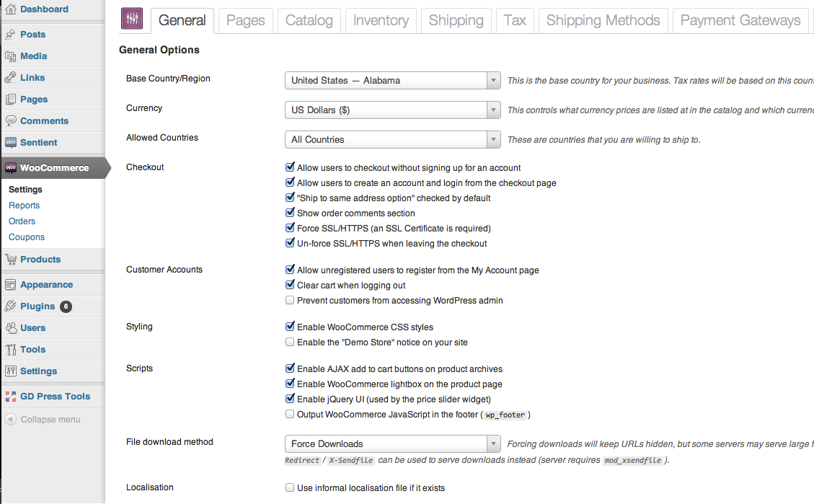Click the Tools wrench icon
Viewport: 814px width, 504px height.
(10, 350)
